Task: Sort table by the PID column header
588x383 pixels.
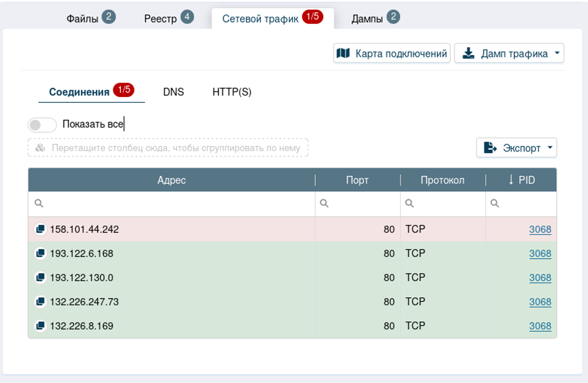Action: [x=521, y=180]
